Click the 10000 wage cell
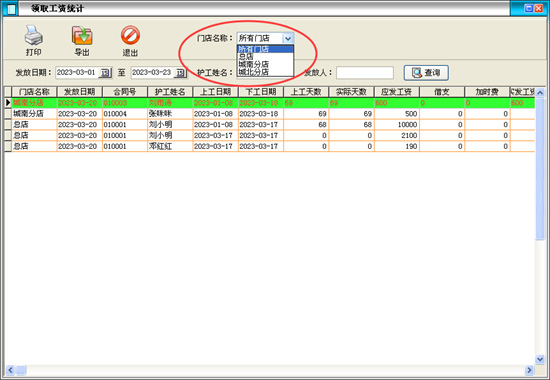The image size is (550, 380). tap(396, 125)
